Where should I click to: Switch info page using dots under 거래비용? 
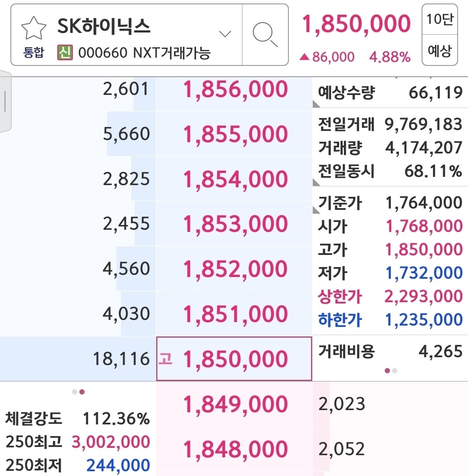[x=390, y=371]
